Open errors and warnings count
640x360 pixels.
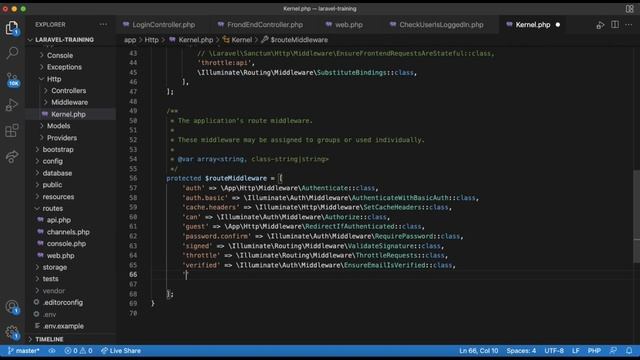coord(78,351)
